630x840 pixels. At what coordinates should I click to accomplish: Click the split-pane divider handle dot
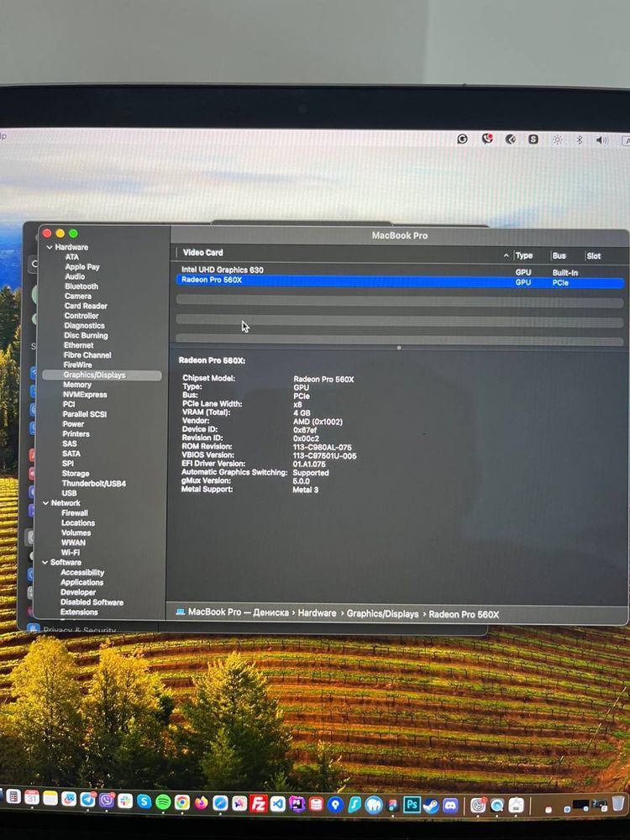(x=398, y=348)
